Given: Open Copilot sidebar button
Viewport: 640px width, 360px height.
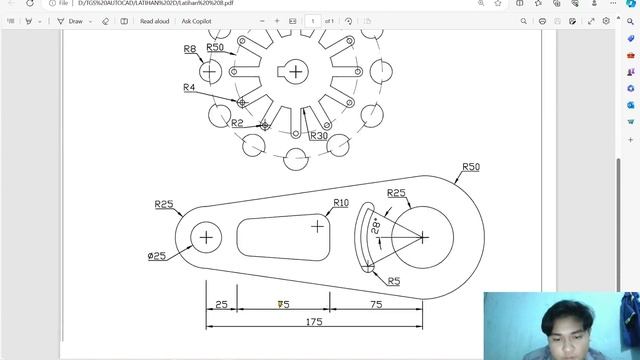Looking at the screenshot, I should (x=631, y=3).
